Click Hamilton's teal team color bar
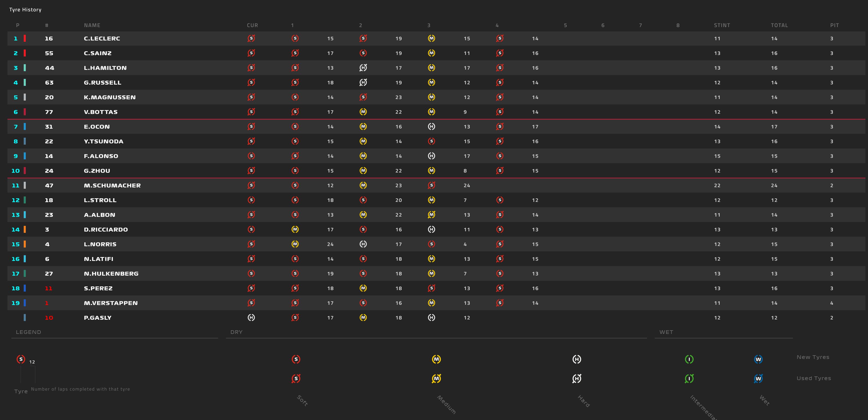Viewport: 868px width, 420px height. point(24,68)
